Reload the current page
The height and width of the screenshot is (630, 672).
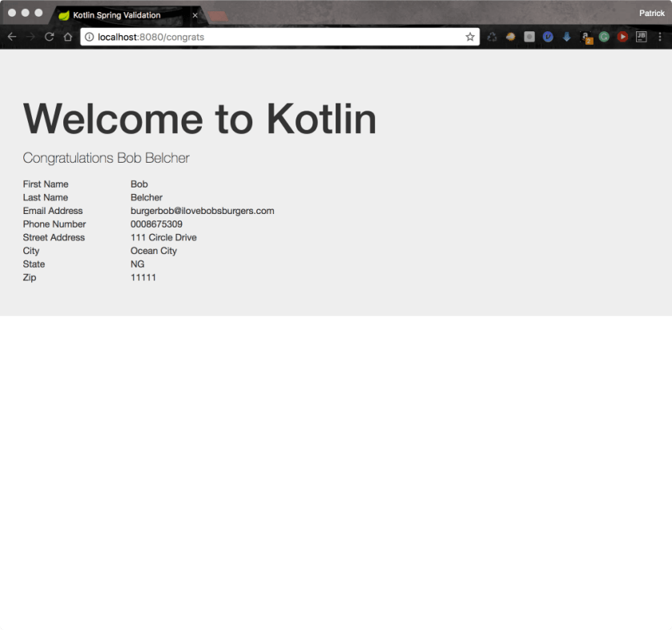pos(49,37)
